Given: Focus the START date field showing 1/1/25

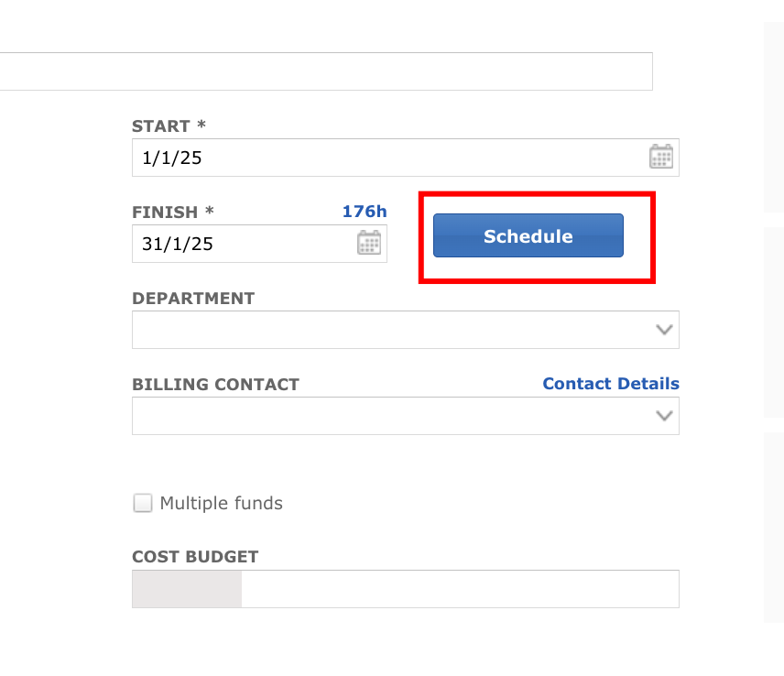Looking at the screenshot, I should (406, 158).
